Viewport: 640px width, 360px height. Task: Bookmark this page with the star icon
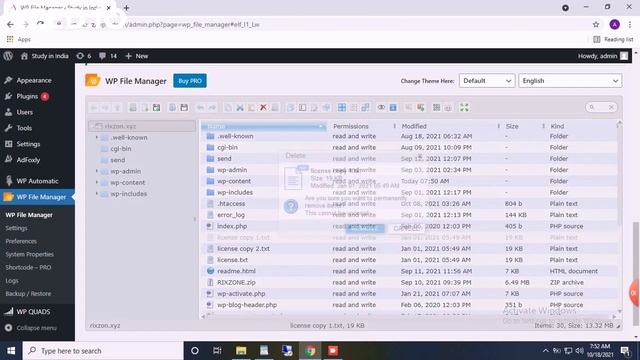[596, 24]
